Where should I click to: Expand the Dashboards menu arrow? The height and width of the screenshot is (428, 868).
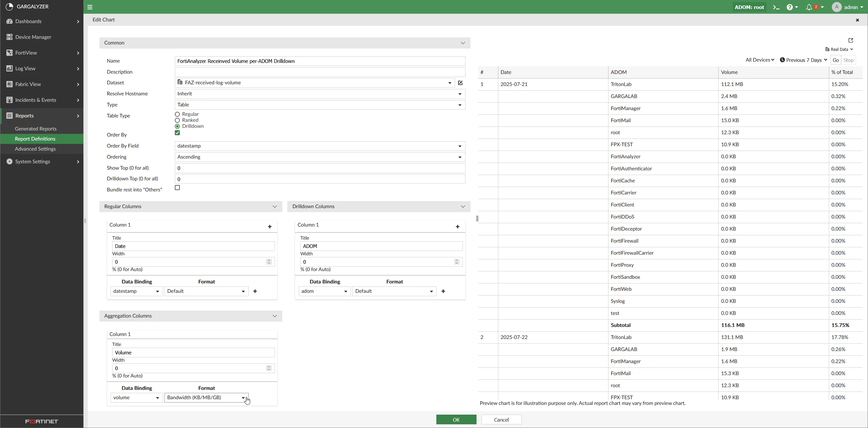coord(78,21)
